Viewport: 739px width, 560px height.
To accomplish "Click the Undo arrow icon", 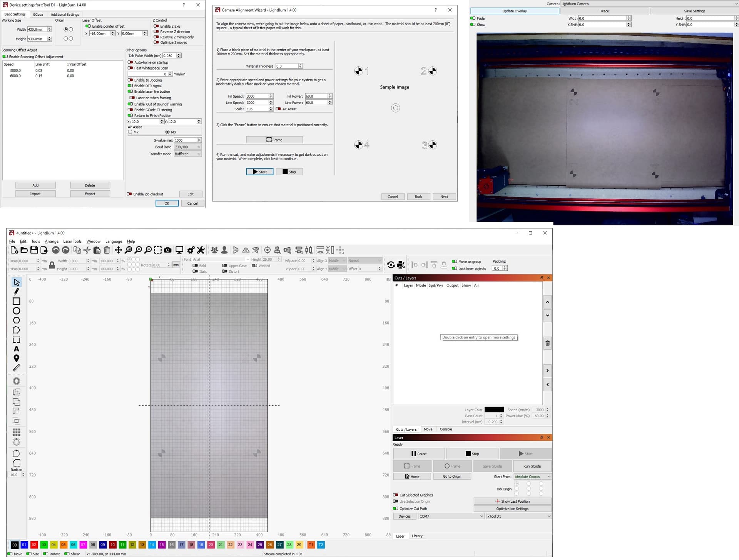I will (56, 250).
